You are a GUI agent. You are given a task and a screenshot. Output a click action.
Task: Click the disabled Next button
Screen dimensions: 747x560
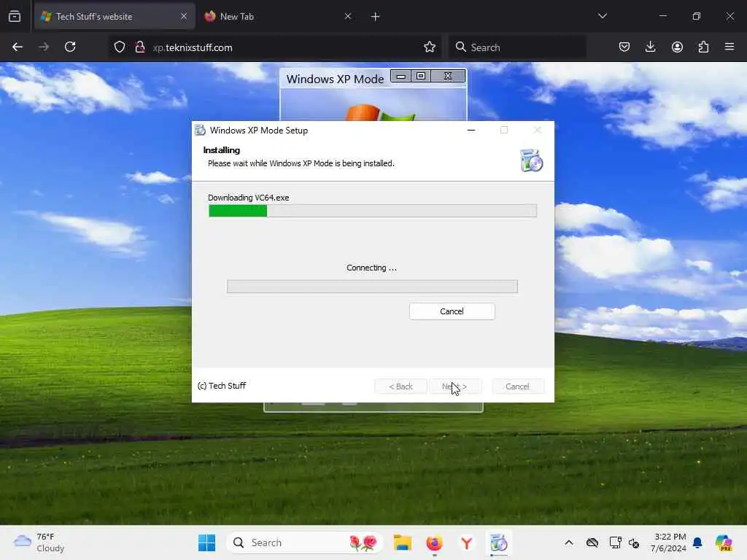pyautogui.click(x=455, y=386)
